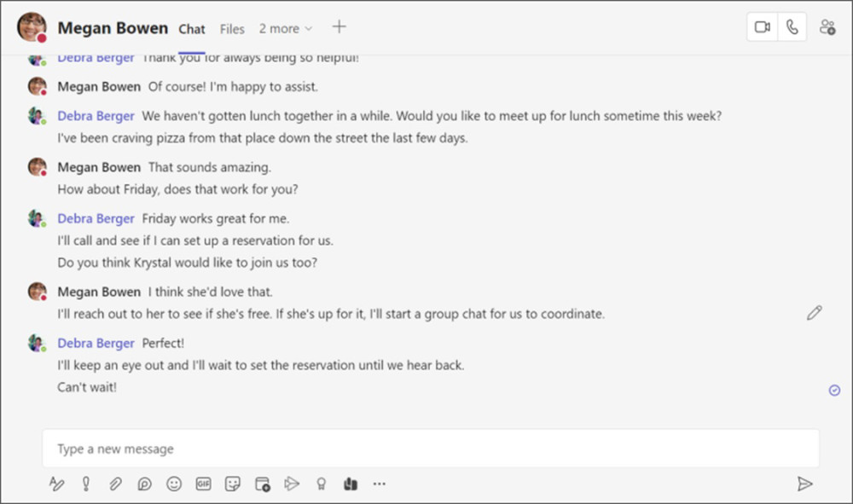Open the text Format options

click(57, 484)
